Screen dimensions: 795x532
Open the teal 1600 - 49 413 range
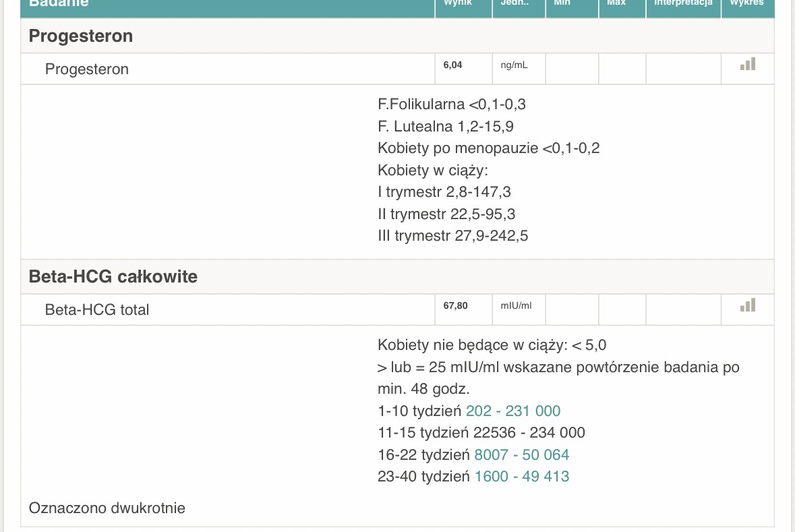tap(522, 477)
